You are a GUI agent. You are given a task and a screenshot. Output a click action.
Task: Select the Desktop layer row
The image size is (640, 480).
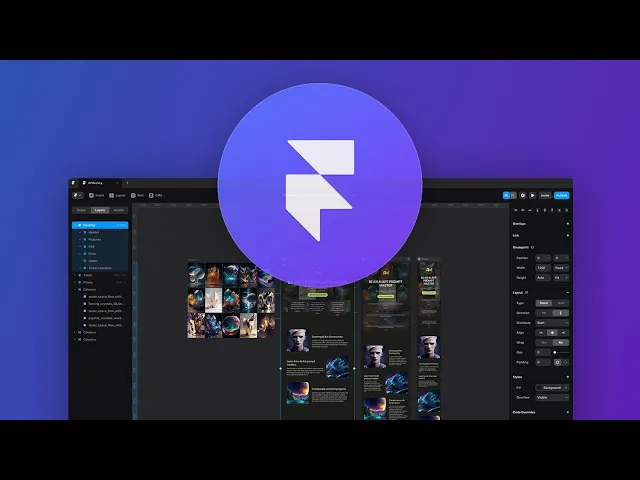[x=100, y=225]
